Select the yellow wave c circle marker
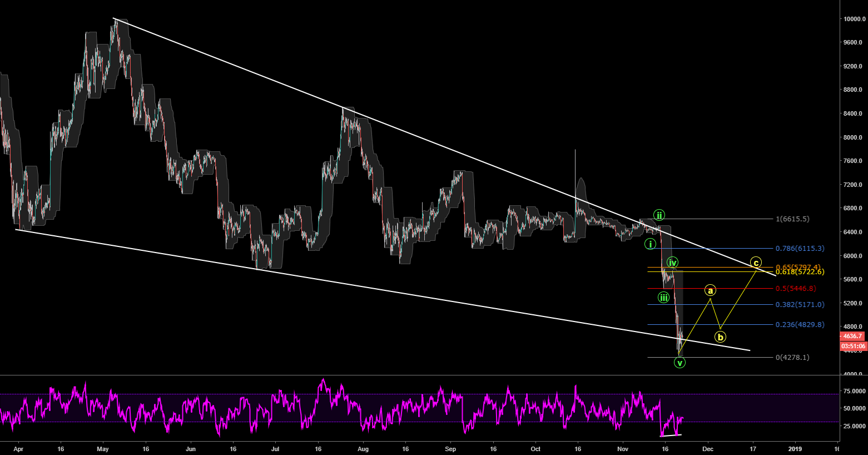This screenshot has width=868, height=455. (755, 262)
